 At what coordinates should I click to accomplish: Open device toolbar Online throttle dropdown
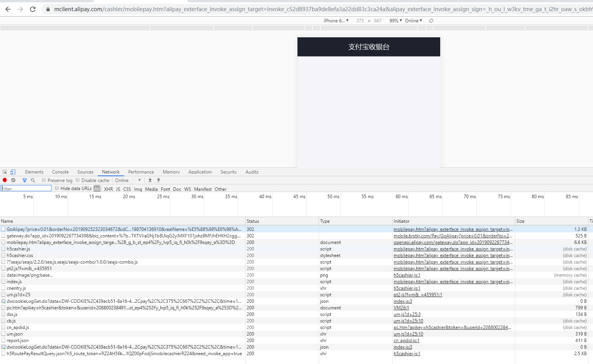pyautogui.click(x=413, y=21)
